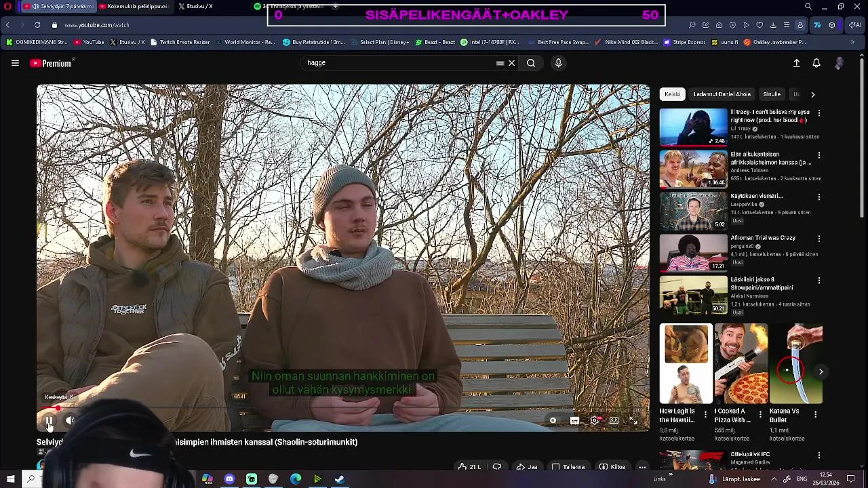Screen dimensions: 868x488
Task: Open the "Select Plan | Disney+" bookmark
Action: click(380, 42)
